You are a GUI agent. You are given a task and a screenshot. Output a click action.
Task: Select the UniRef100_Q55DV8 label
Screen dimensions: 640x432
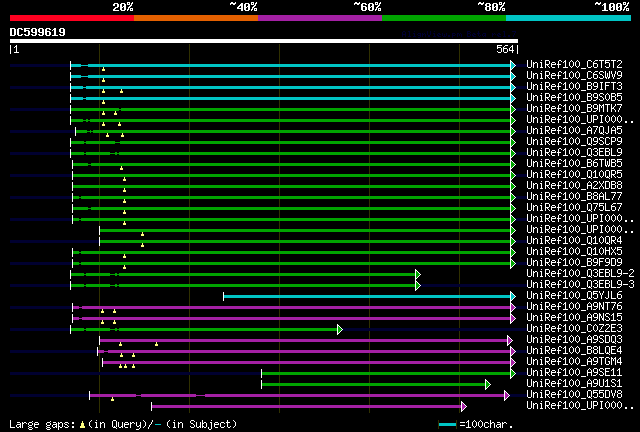[x=574, y=395]
